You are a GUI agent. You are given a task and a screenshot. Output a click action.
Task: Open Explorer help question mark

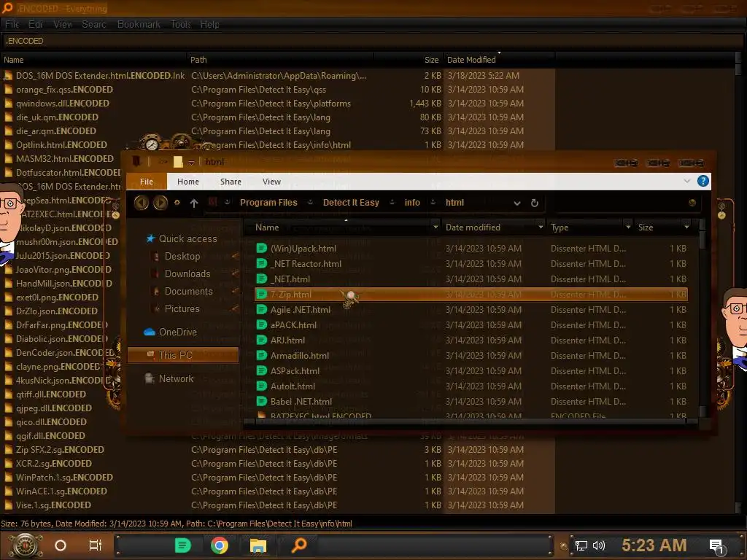(703, 181)
